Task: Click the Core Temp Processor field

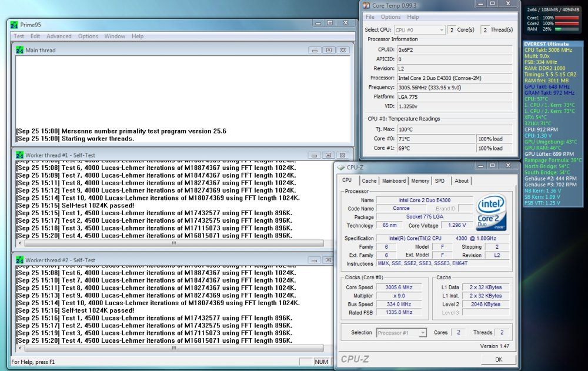Action: pyautogui.click(x=455, y=78)
